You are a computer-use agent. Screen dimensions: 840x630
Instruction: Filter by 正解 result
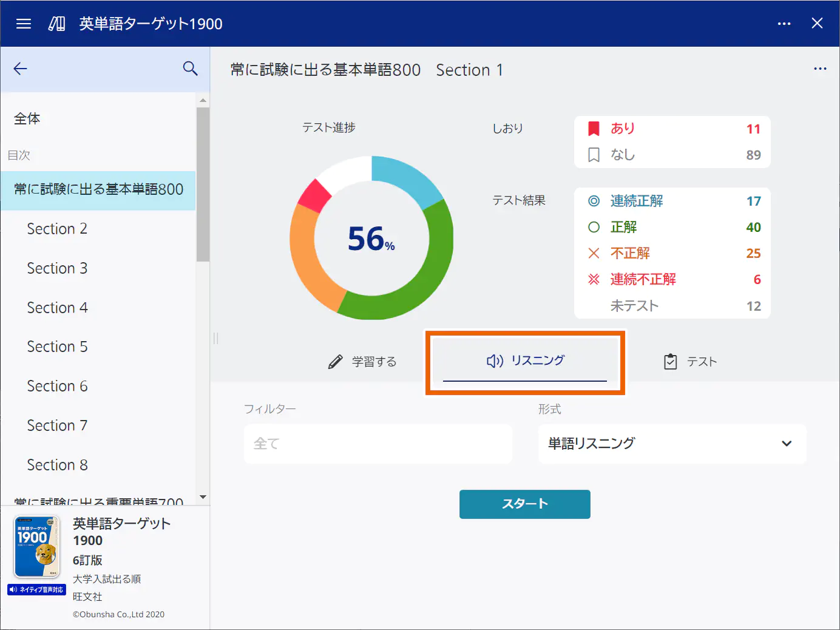point(672,227)
